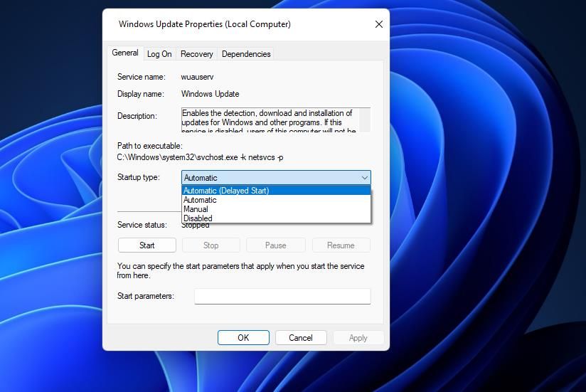Screen dimensions: 586x392
Task: Click the Stop service button
Action: (x=211, y=245)
